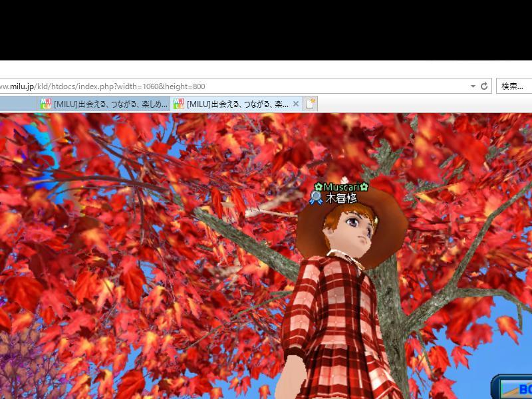Viewport: 532px width, 399px height.
Task: Select the active second MILU tab
Action: pyautogui.click(x=237, y=104)
